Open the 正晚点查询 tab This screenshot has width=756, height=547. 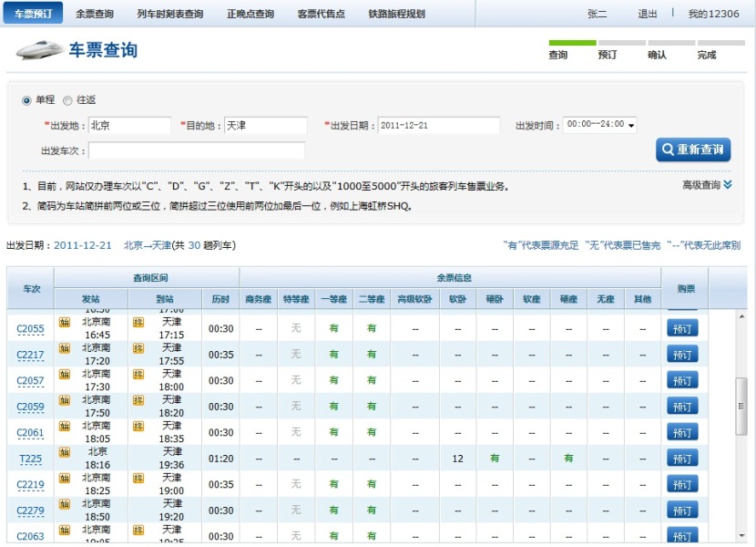[x=250, y=14]
